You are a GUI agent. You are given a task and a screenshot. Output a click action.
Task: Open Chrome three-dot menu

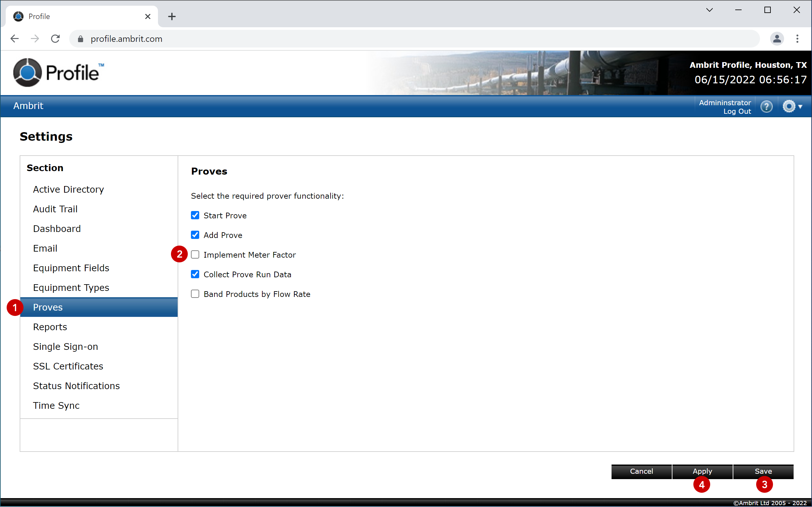[x=797, y=39]
